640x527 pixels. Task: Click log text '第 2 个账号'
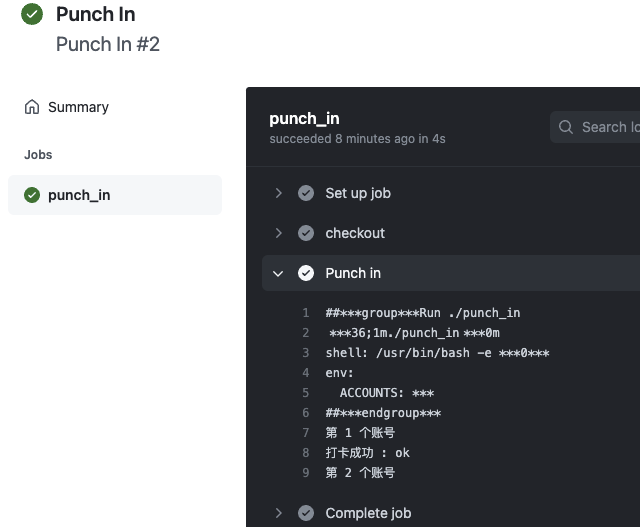(360, 473)
